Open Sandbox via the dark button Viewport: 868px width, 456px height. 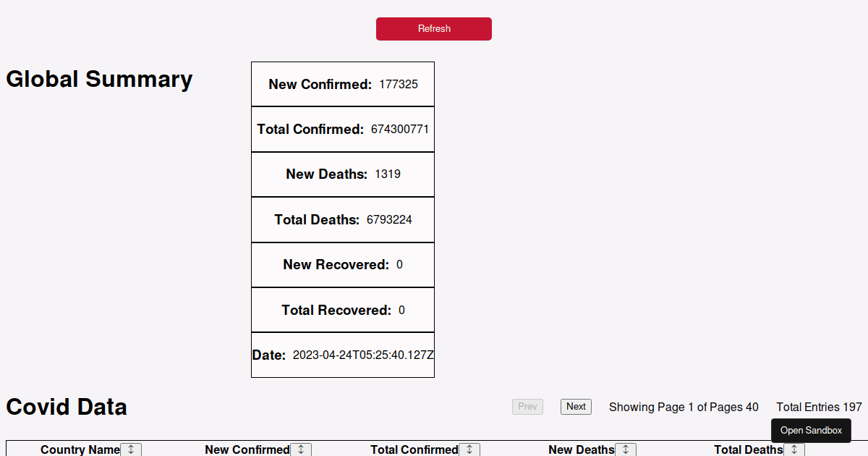click(811, 431)
